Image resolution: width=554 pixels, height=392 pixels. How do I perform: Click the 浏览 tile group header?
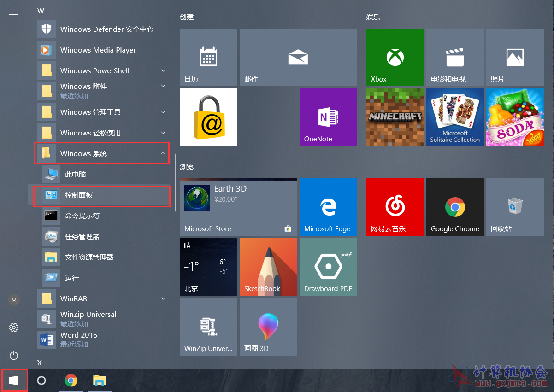point(187,166)
